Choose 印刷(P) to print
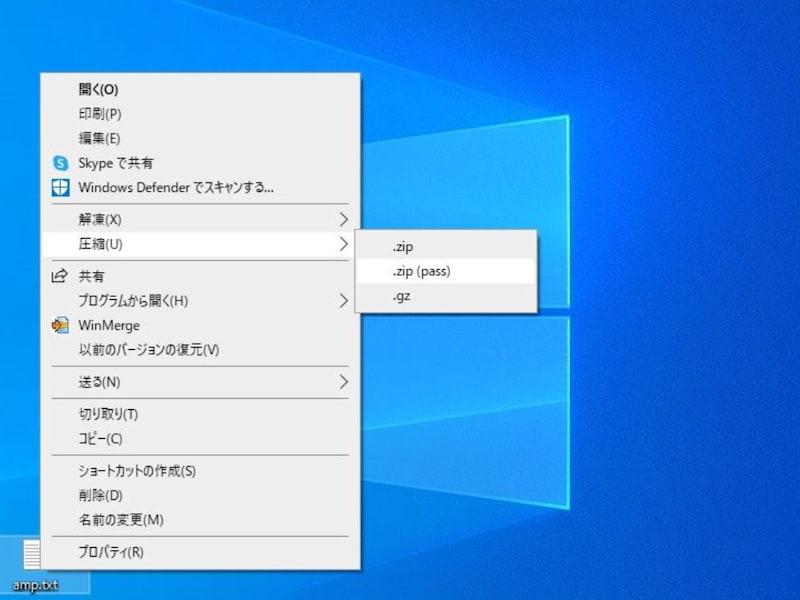 (200, 114)
